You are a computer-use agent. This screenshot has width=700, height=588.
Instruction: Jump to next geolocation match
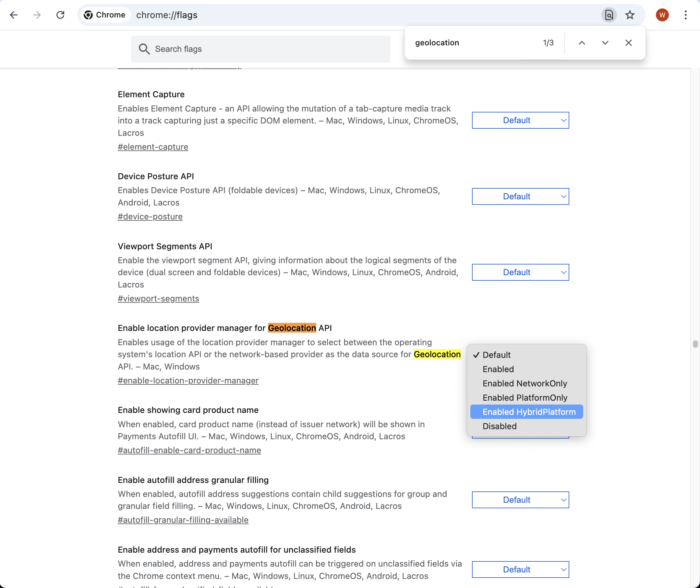coord(605,43)
